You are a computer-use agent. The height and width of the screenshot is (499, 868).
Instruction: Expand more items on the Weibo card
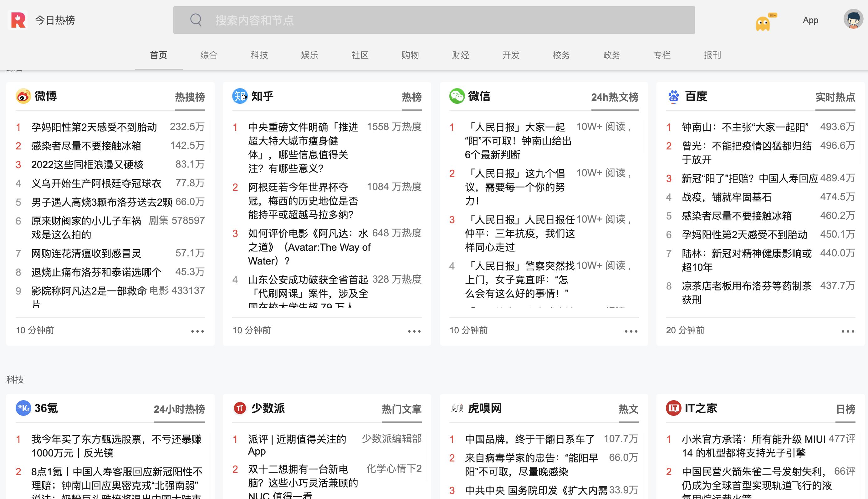pos(197,330)
